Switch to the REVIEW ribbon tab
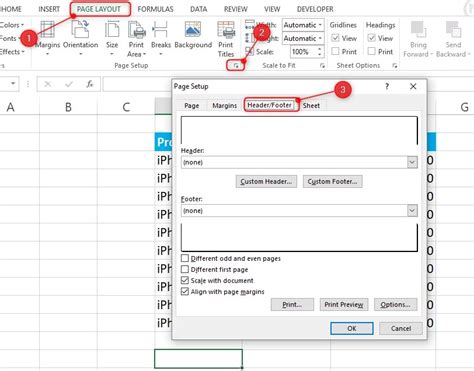The image size is (474, 371). click(236, 9)
